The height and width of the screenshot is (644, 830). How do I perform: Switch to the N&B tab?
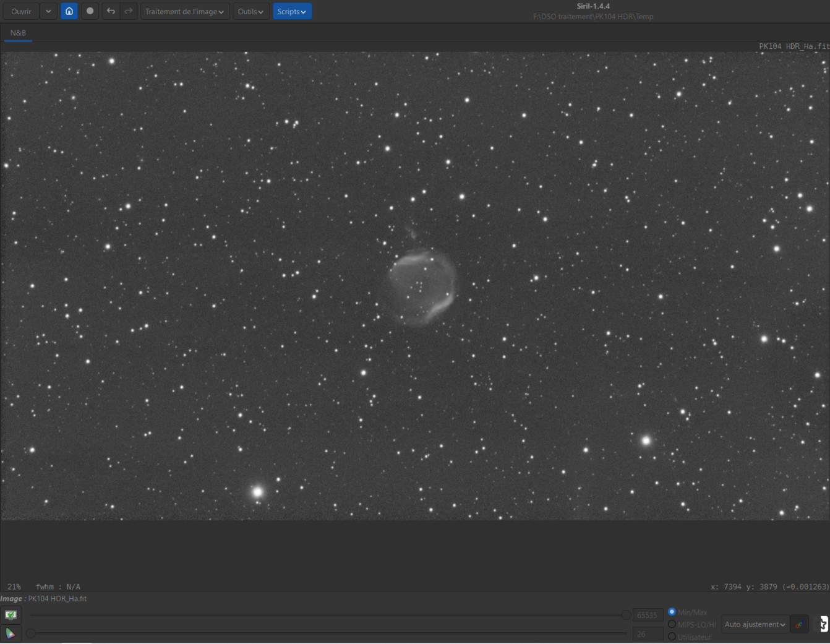point(18,33)
